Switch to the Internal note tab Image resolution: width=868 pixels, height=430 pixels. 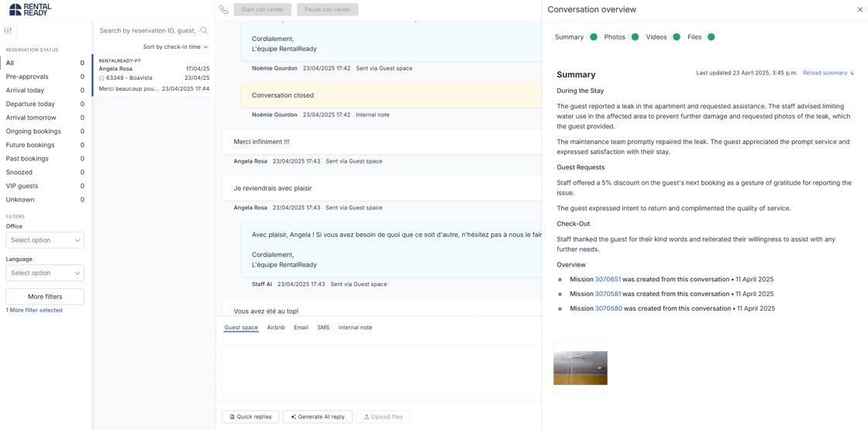coord(356,328)
